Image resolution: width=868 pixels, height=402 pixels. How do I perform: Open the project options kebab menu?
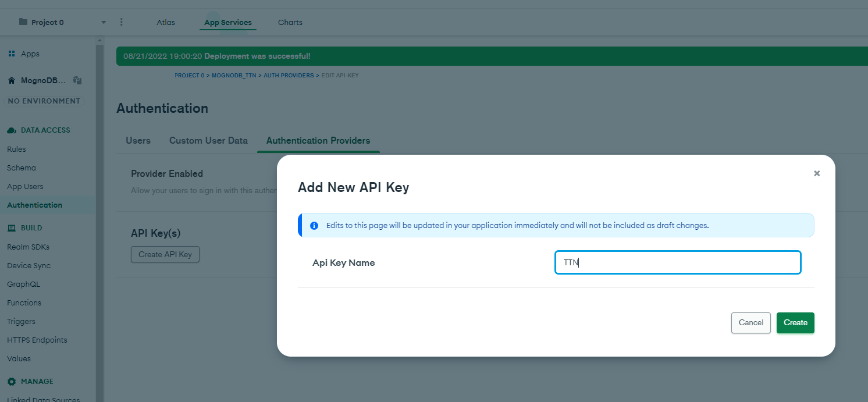[x=121, y=22]
